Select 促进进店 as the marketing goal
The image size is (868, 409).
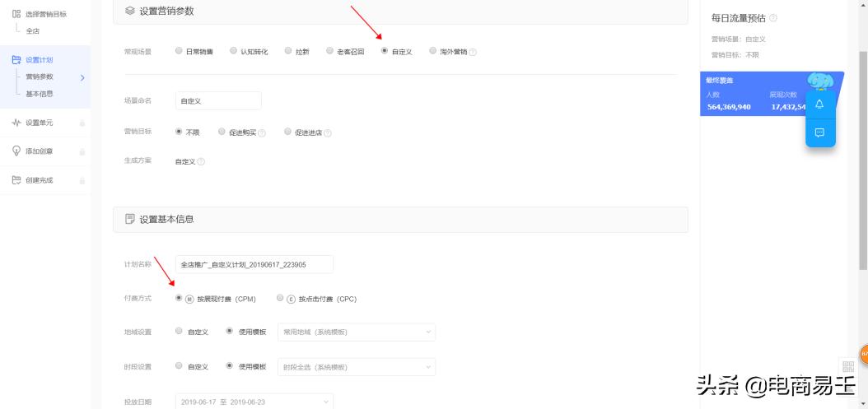(288, 132)
